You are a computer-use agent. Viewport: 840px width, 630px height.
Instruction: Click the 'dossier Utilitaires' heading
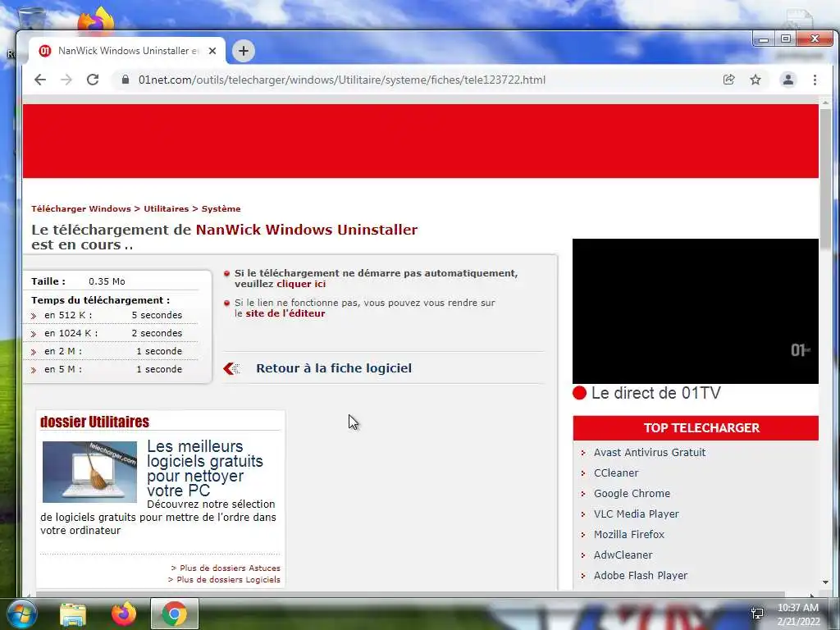pyautogui.click(x=94, y=422)
